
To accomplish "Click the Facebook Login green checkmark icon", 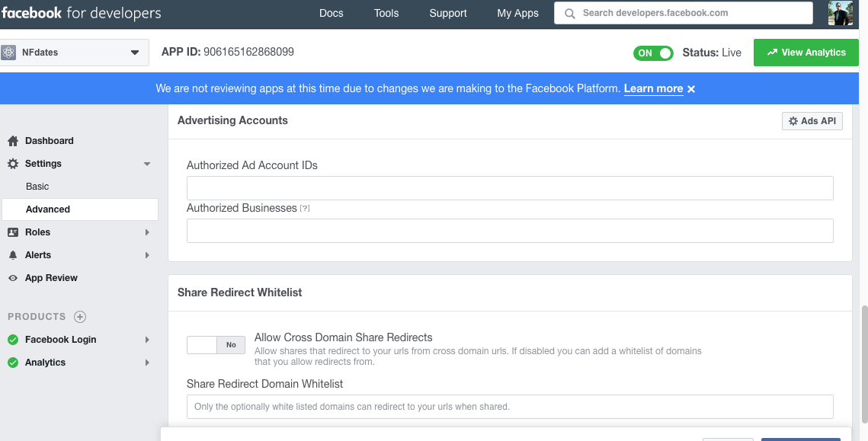I will coord(13,340).
